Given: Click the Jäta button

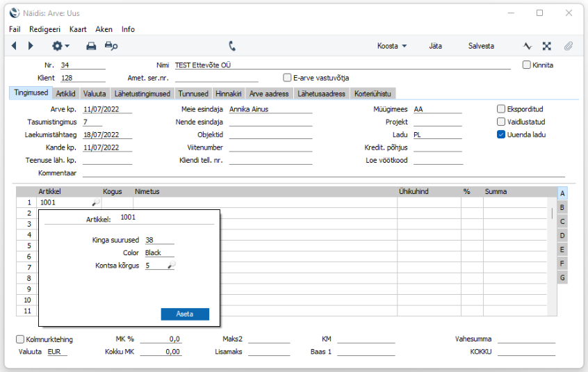Looking at the screenshot, I should click(x=435, y=46).
